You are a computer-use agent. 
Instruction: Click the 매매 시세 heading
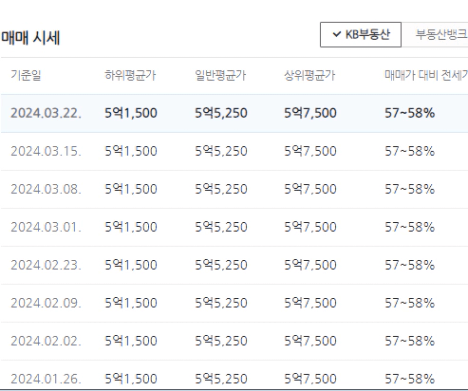pos(30,38)
